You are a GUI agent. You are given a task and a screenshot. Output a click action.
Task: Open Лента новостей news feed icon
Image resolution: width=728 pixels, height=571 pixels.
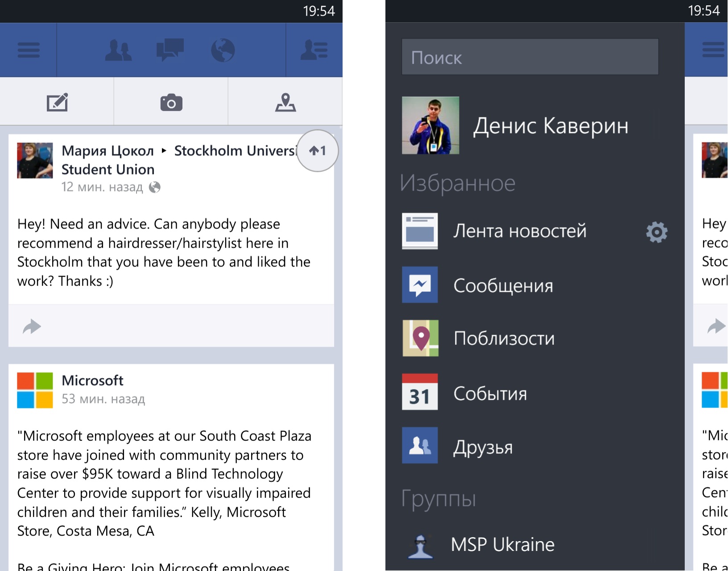tap(420, 231)
